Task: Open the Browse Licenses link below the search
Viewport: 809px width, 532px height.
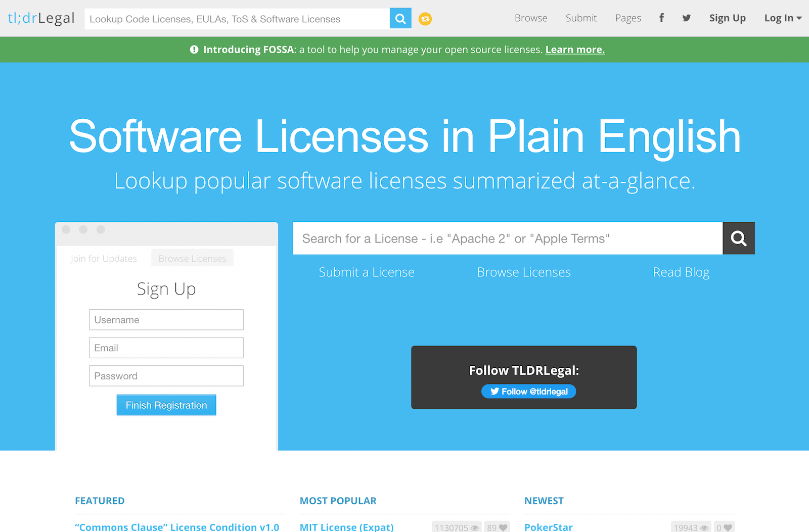Action: click(x=524, y=272)
